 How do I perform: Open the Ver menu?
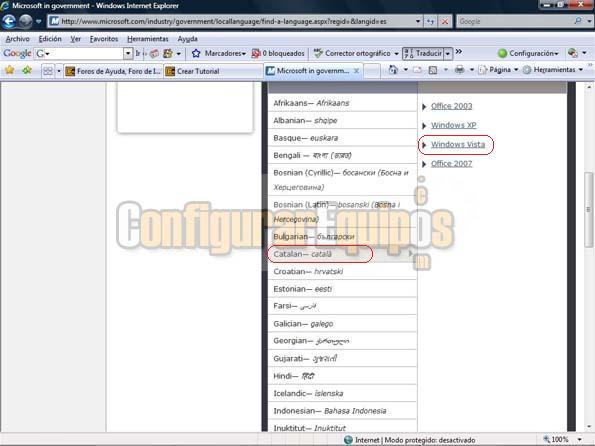point(76,39)
